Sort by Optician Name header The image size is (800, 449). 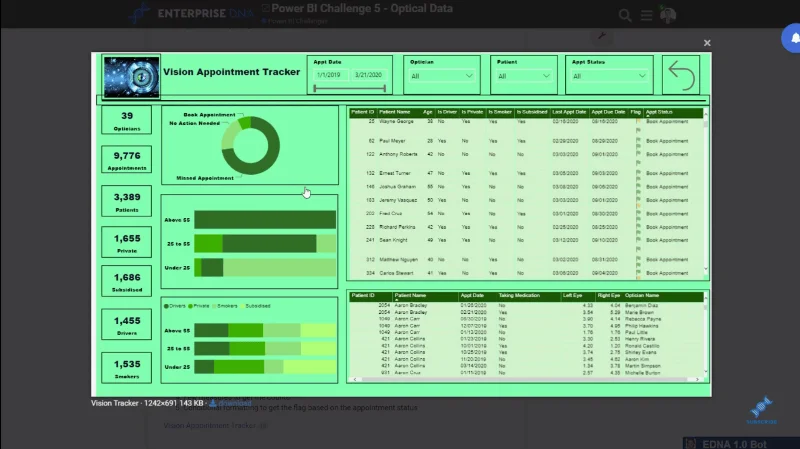642,295
